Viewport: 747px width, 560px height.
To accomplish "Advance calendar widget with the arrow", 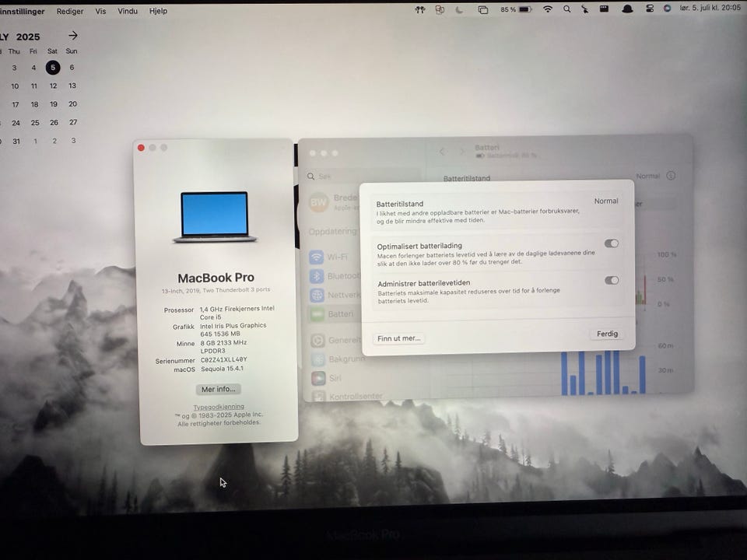I will (72, 36).
